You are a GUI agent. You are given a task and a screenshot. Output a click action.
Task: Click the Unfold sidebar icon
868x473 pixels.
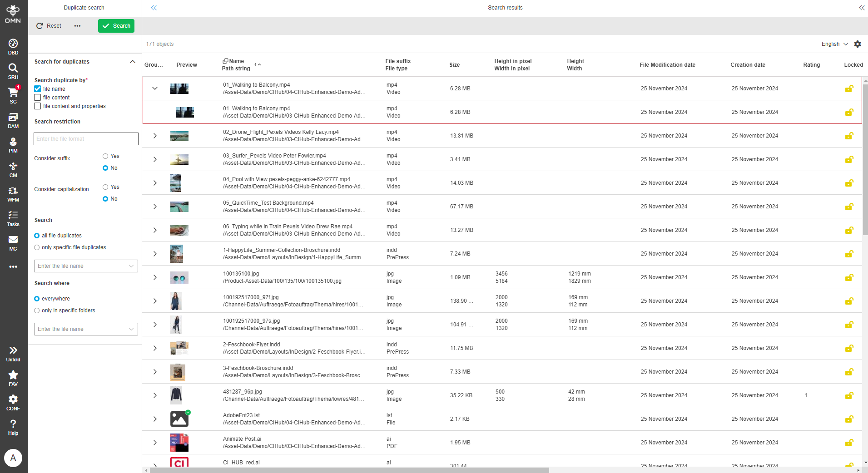(13, 350)
